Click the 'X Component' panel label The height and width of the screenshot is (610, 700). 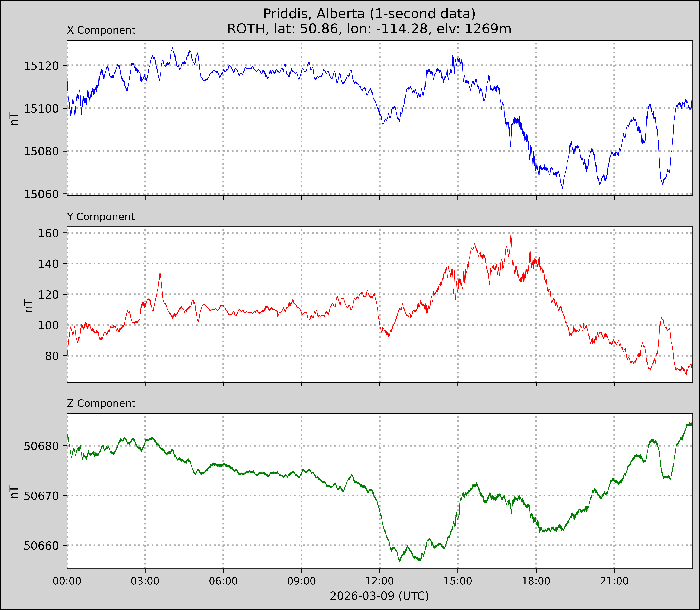[101, 30]
